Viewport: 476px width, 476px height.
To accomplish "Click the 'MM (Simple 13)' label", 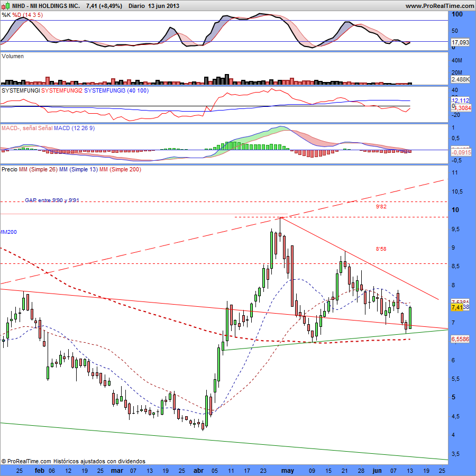I will click(79, 169).
